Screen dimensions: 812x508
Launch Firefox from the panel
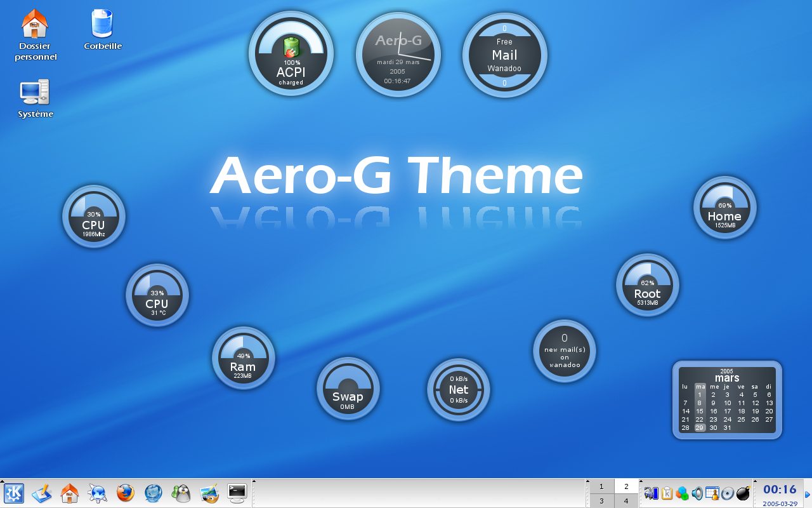point(126,493)
